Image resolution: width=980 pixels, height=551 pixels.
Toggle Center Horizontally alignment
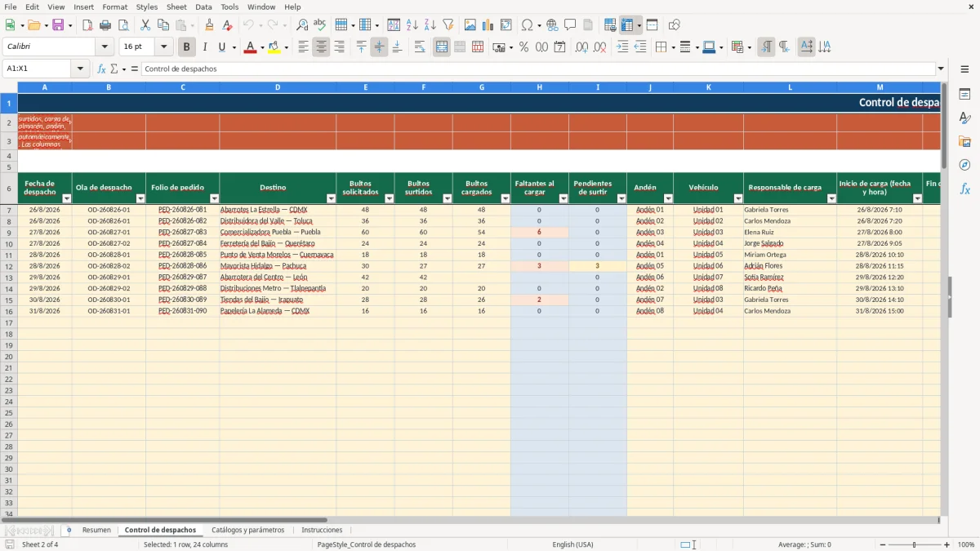coord(322,47)
